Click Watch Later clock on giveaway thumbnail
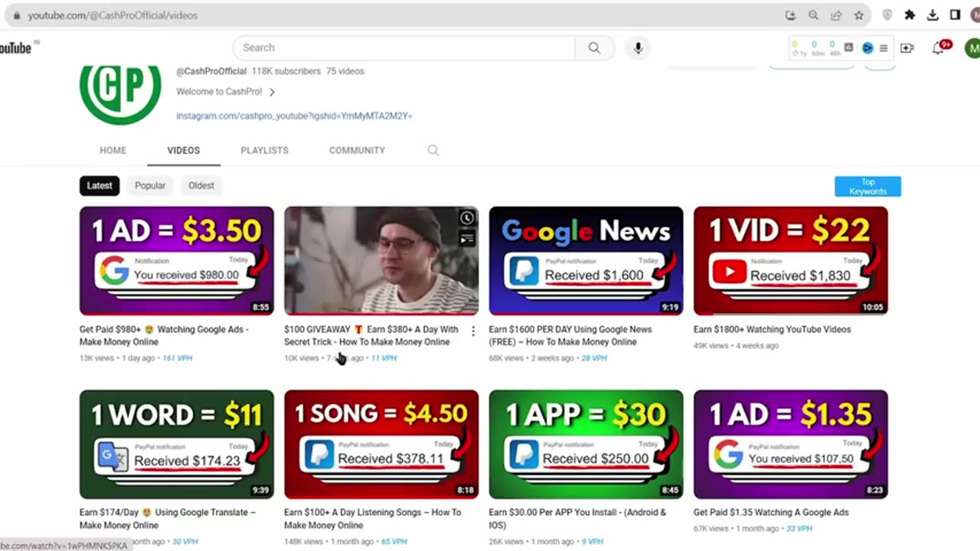 tap(466, 218)
